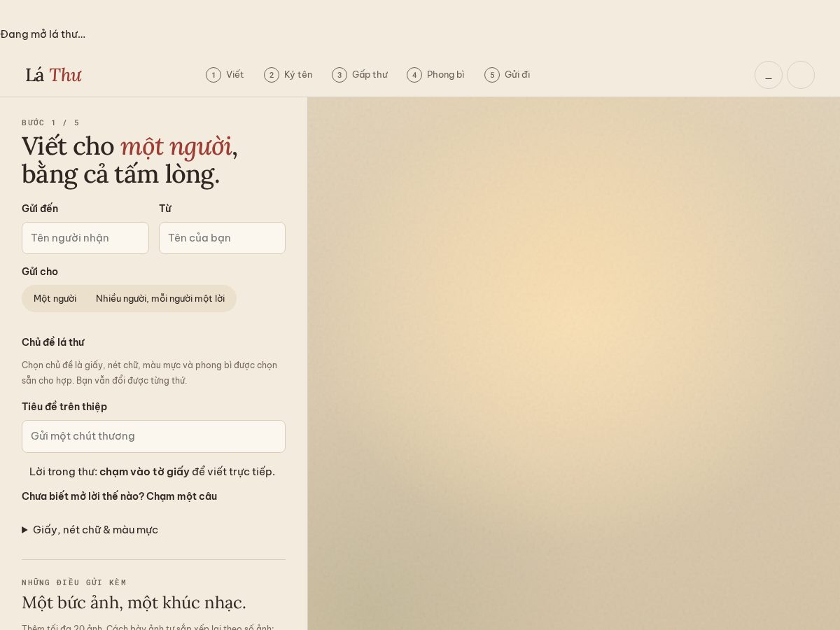Click the Chủ đề lá thư label
The image size is (840, 630).
53,342
